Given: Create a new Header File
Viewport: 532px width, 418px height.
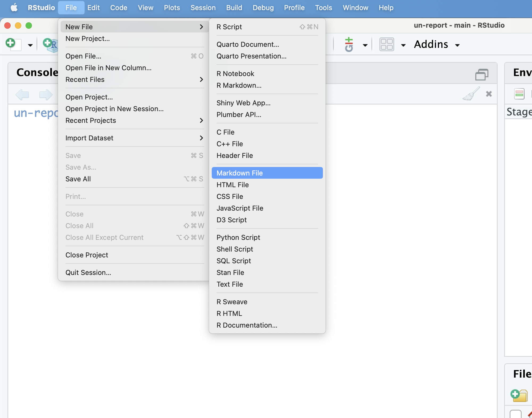Looking at the screenshot, I should tap(267, 156).
